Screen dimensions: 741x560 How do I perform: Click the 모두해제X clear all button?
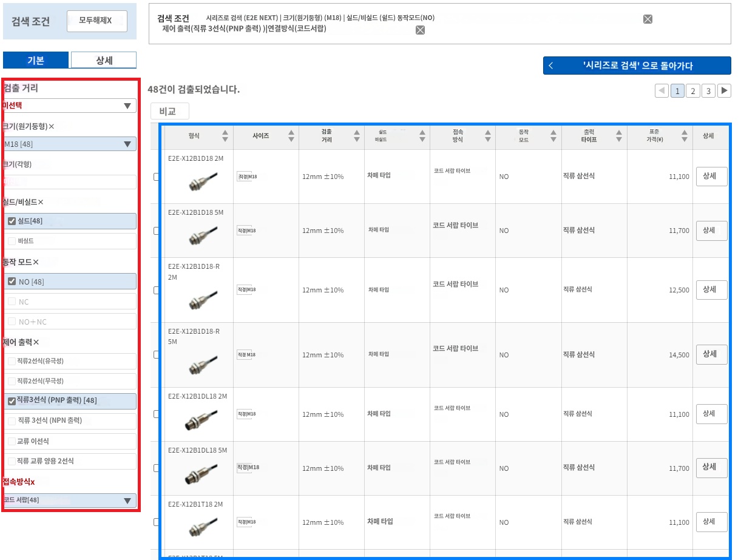pos(97,21)
